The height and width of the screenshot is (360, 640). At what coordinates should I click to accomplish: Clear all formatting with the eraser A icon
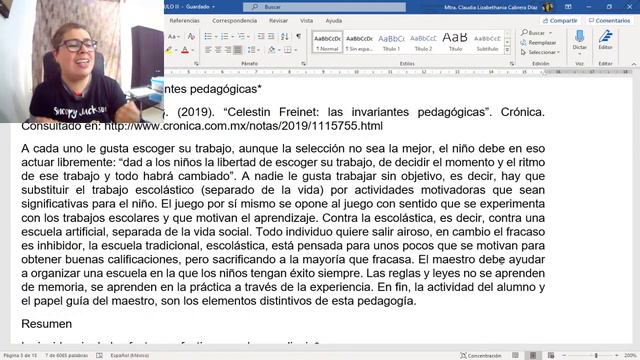[x=191, y=37]
